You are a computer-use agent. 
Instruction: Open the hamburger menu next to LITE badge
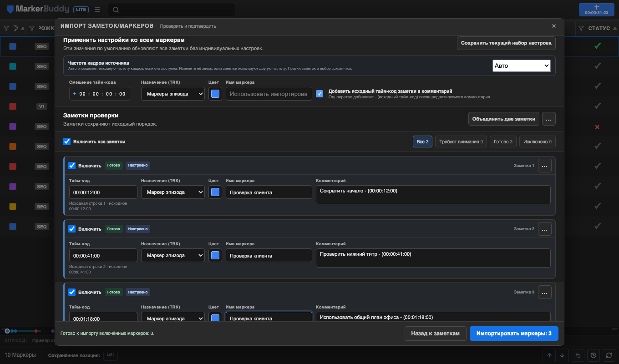click(x=97, y=10)
